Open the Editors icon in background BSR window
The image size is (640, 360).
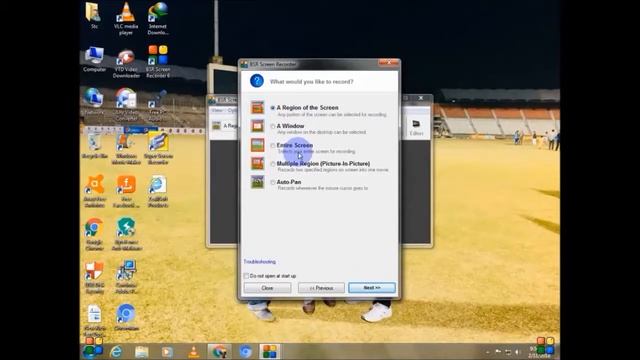(x=416, y=127)
